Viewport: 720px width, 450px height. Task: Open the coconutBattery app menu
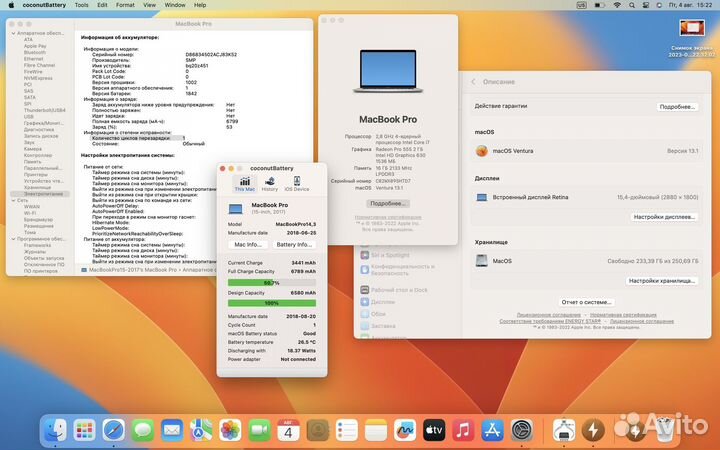pyautogui.click(x=44, y=5)
